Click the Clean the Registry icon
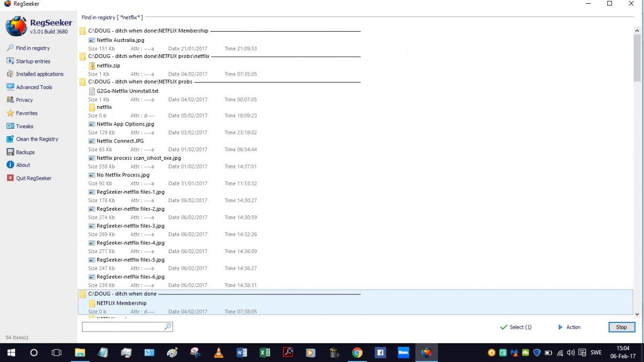Image resolution: width=644 pixels, height=362 pixels. coord(10,139)
